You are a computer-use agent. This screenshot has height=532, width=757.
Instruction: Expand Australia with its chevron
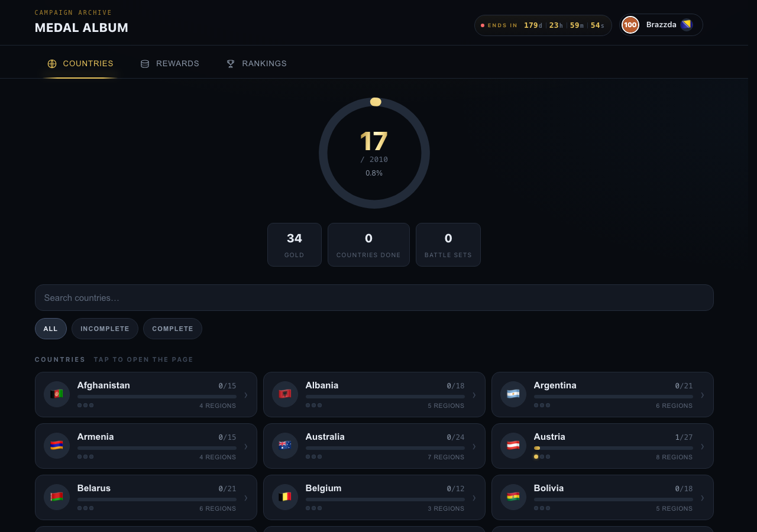click(x=474, y=446)
